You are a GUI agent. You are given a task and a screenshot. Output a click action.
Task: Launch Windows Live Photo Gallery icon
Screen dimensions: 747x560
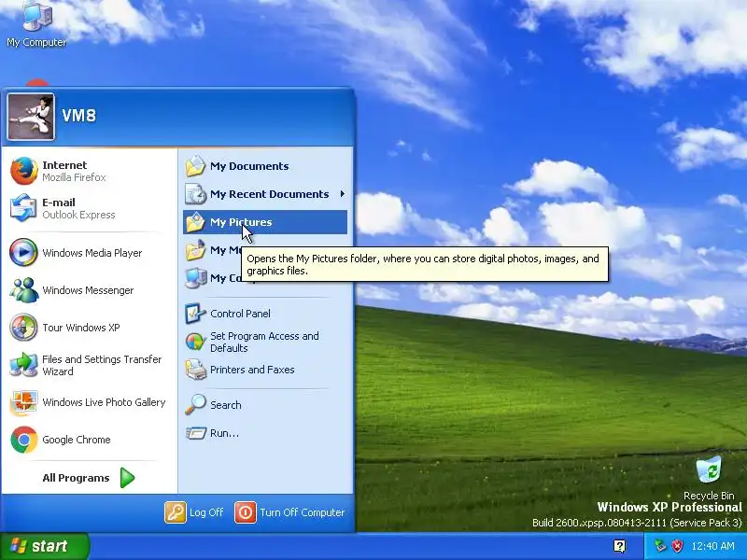(x=23, y=402)
